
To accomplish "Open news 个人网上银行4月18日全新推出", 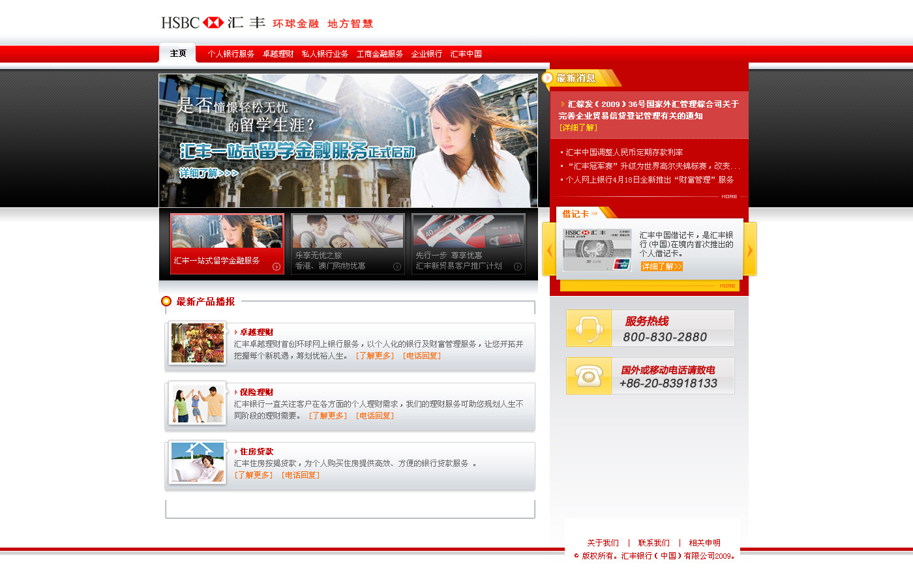I will click(x=650, y=180).
